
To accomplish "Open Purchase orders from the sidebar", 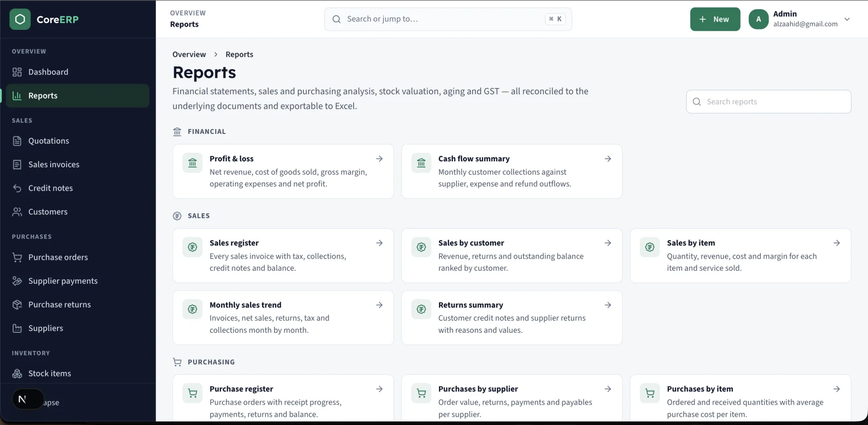I will [x=78, y=257].
